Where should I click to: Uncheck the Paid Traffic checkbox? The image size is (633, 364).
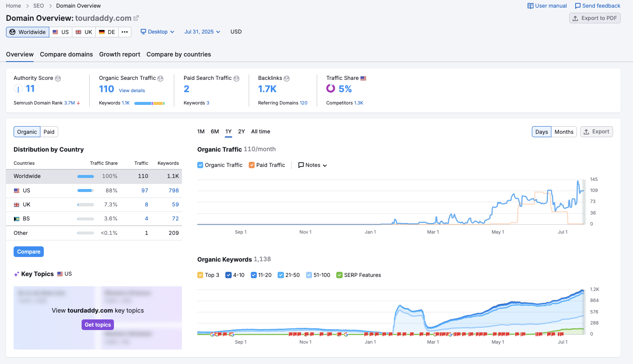pos(252,165)
